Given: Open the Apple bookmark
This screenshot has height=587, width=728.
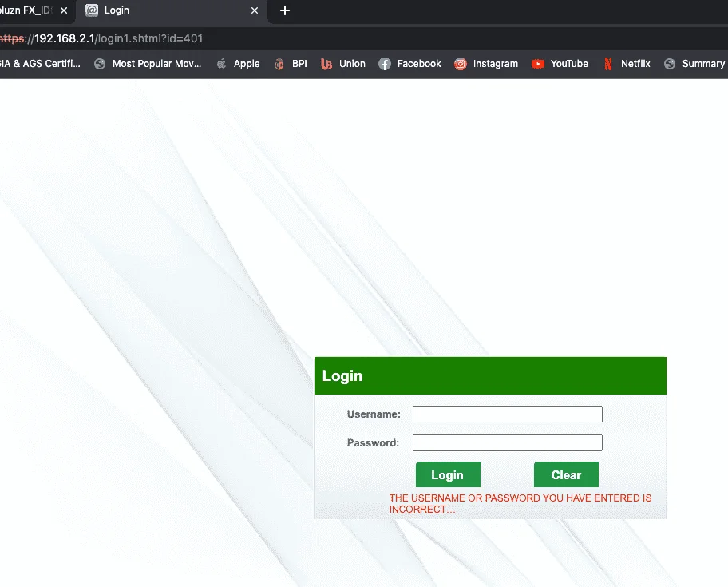Looking at the screenshot, I should point(238,64).
